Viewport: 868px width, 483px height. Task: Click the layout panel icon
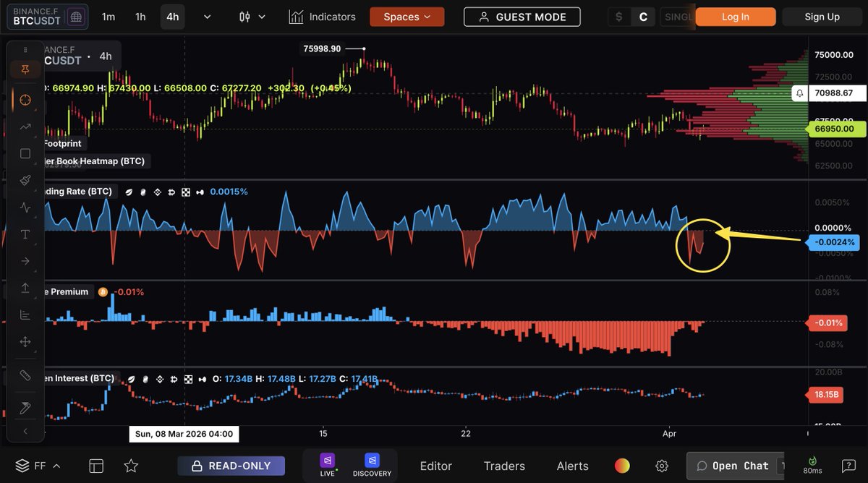pyautogui.click(x=97, y=466)
